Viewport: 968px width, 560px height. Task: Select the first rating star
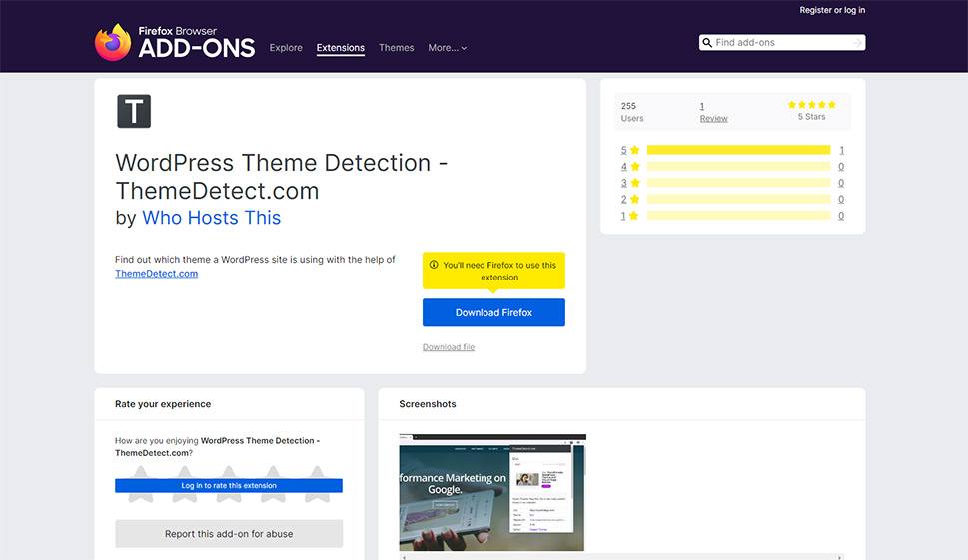pyautogui.click(x=141, y=485)
